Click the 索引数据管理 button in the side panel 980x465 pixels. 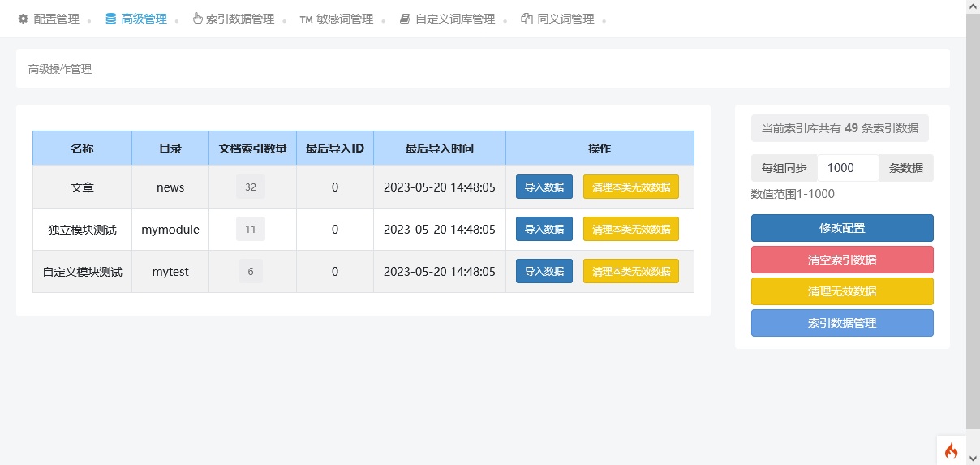tap(842, 323)
